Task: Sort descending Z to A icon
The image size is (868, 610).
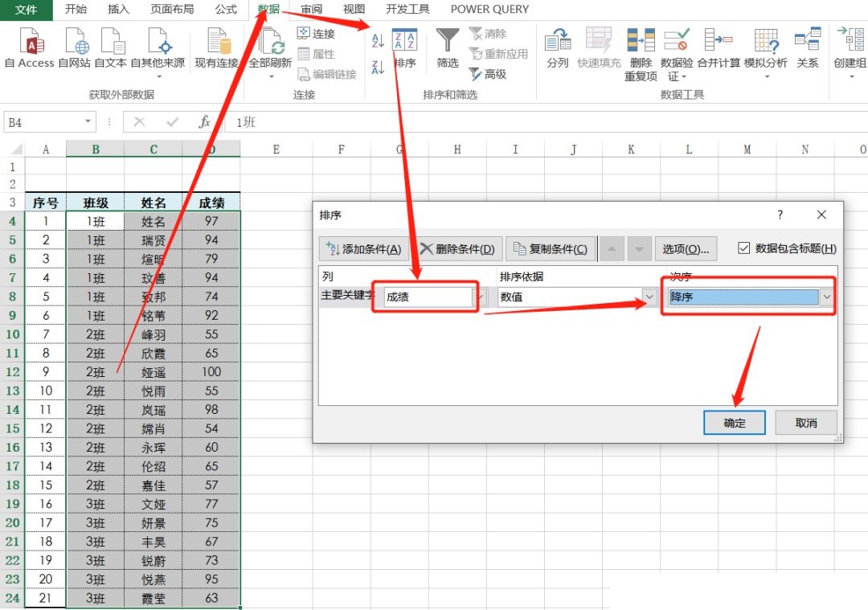Action: tap(378, 68)
